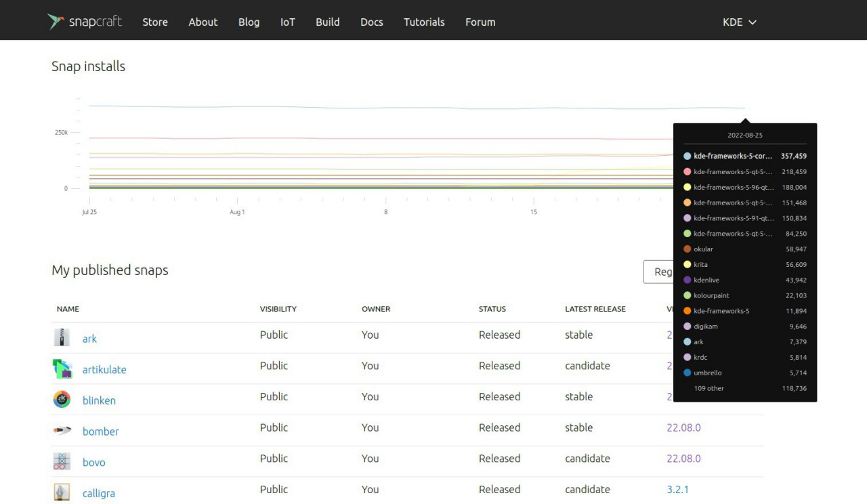This screenshot has height=504, width=867.
Task: Click the ark snap icon
Action: tap(62, 337)
